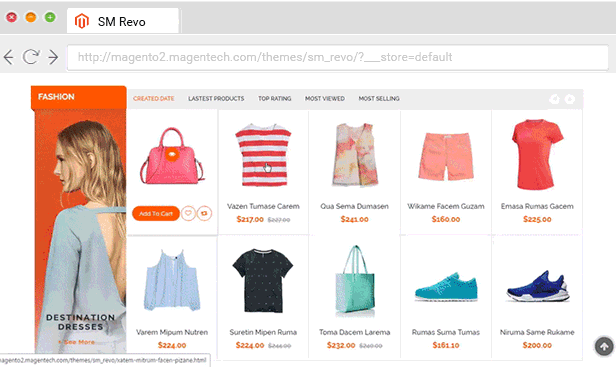
Task: Click next arrow in product tab bar
Action: pyautogui.click(x=570, y=99)
